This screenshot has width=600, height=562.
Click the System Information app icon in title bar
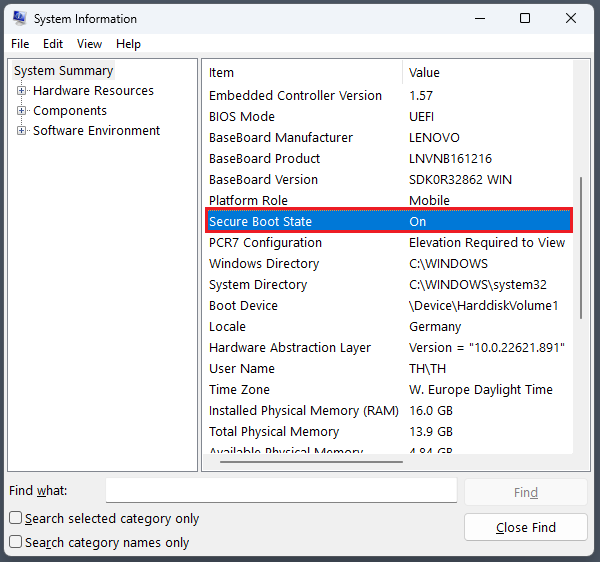pyautogui.click(x=19, y=19)
